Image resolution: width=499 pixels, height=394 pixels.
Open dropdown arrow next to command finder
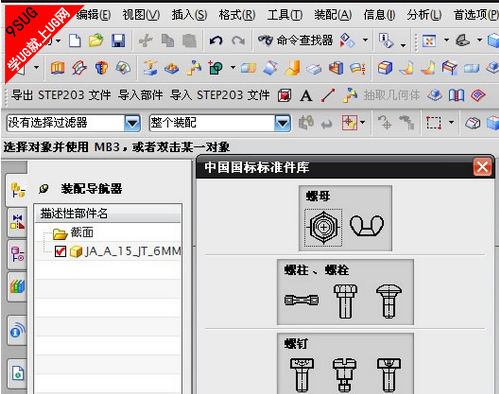point(365,40)
